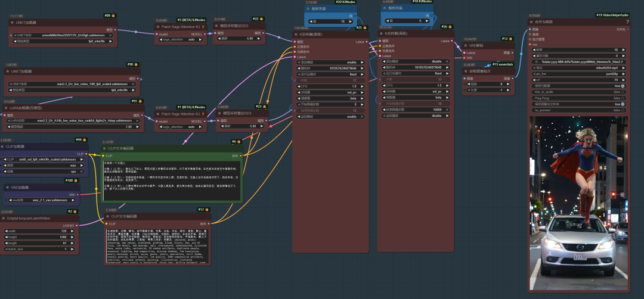The height and width of the screenshot is (299, 644).
Task: Click the help icon on 合并为视频 node
Action: pos(626,21)
